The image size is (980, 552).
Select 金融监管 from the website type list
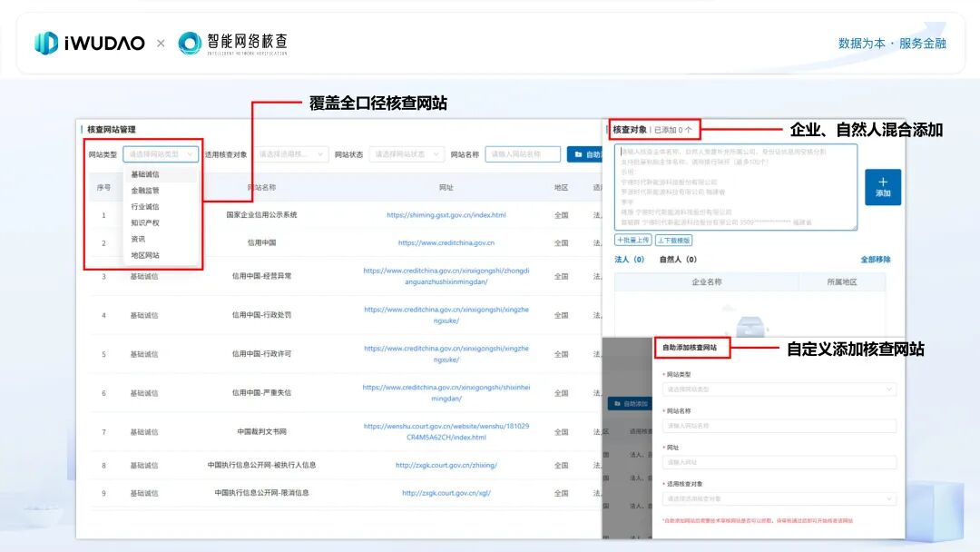tap(145, 191)
